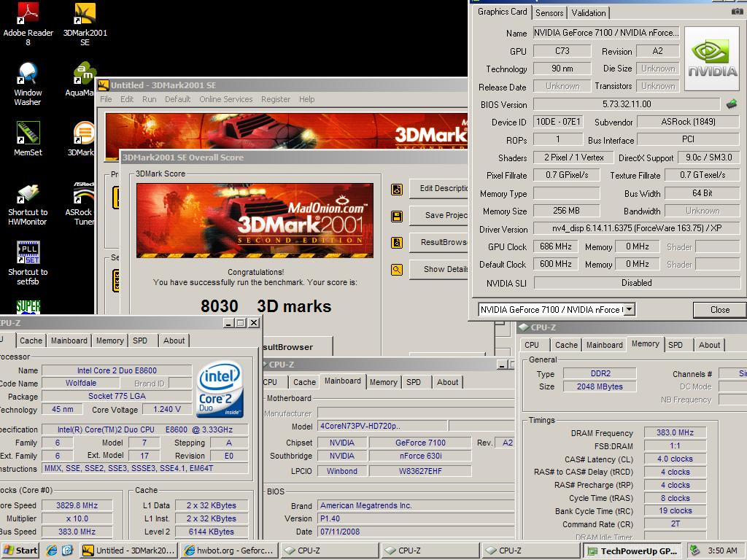Click the ResultBrowser button next to Save Project

pos(438,242)
